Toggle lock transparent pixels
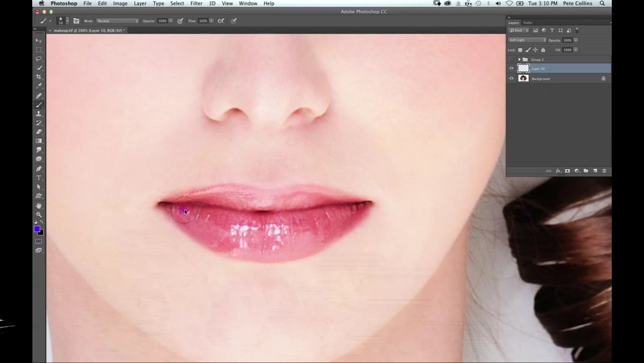This screenshot has height=363, width=644. (x=520, y=50)
